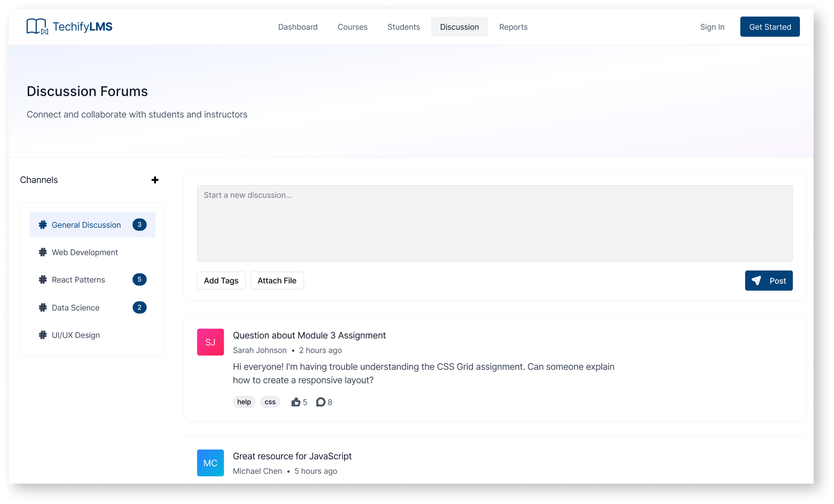Open the Students page
Viewport: 834px width, 504px height.
tap(403, 27)
